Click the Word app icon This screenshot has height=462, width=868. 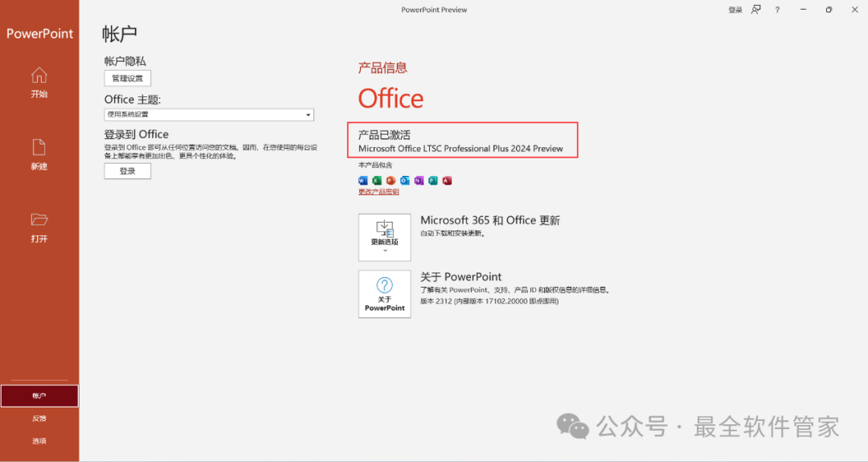click(362, 180)
